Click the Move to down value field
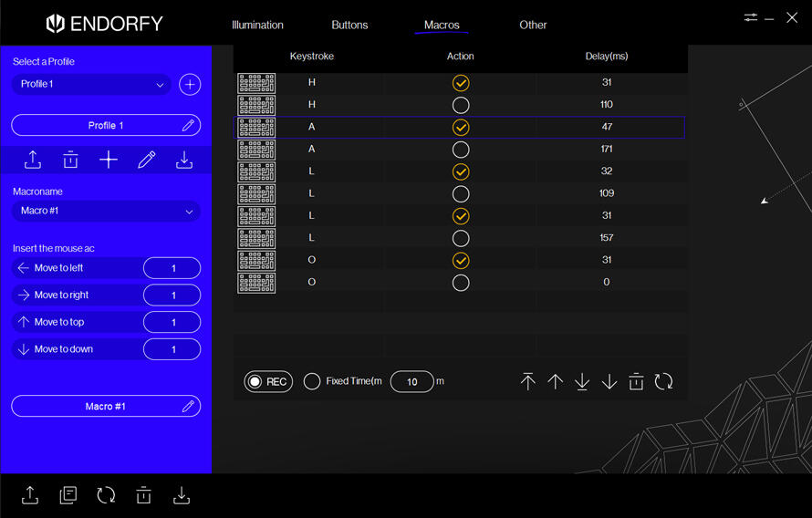This screenshot has width=812, height=518. (172, 349)
